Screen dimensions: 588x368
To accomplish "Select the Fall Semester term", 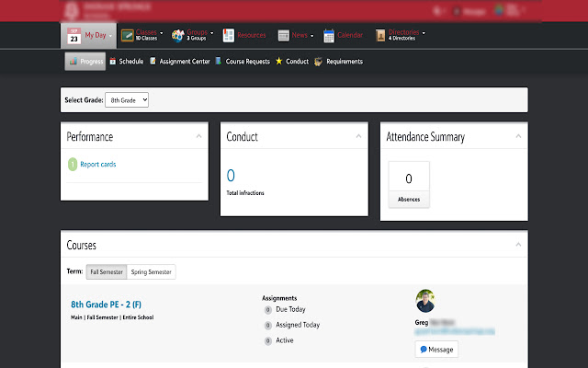I will (107, 272).
